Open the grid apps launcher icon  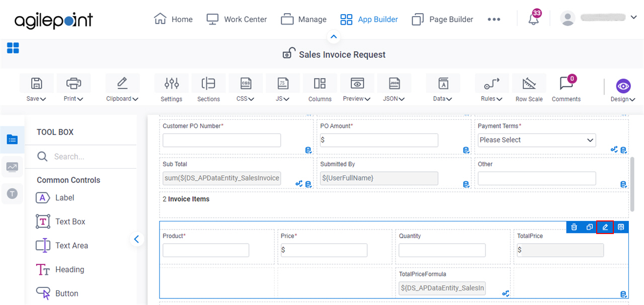pos(13,48)
